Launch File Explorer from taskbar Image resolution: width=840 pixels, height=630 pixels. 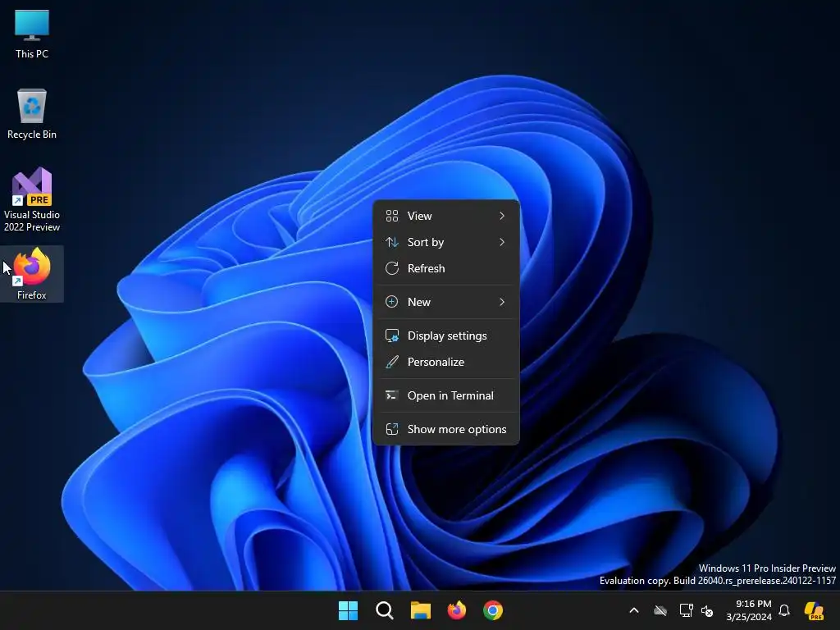(x=421, y=610)
